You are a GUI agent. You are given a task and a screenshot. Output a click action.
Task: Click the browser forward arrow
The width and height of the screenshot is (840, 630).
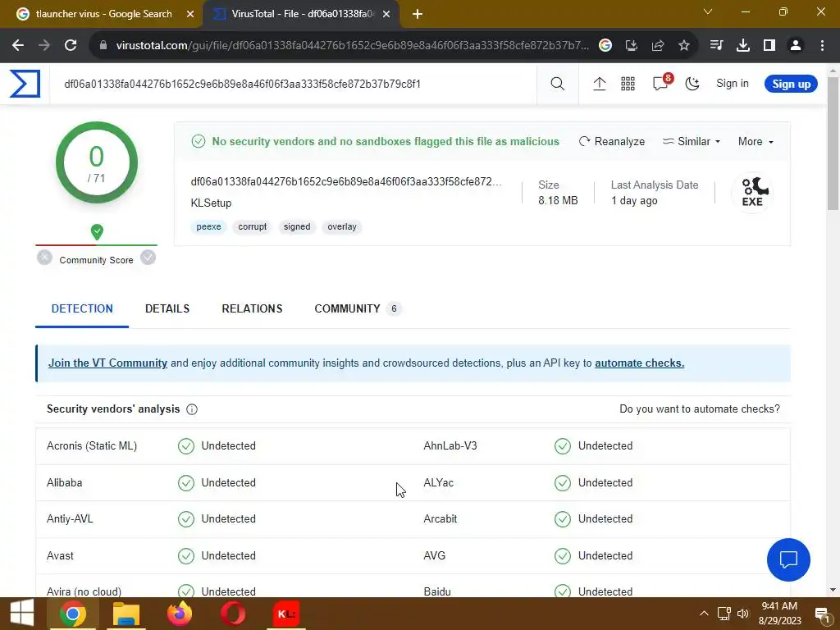(x=44, y=46)
